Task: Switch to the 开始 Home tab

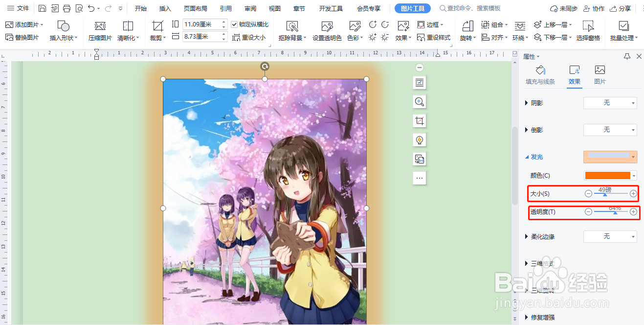Action: point(141,8)
